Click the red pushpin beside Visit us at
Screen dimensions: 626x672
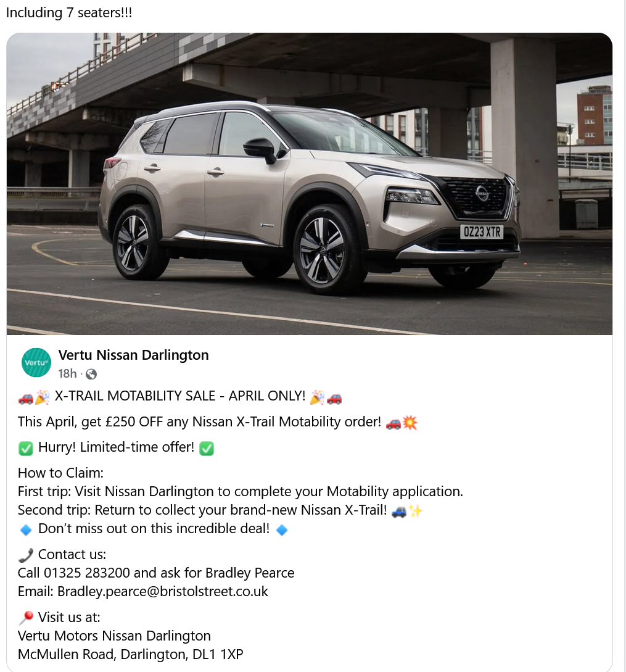[26, 618]
